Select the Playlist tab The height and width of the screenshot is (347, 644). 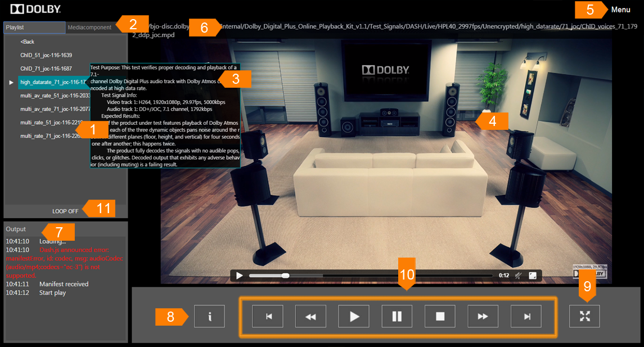coord(34,28)
